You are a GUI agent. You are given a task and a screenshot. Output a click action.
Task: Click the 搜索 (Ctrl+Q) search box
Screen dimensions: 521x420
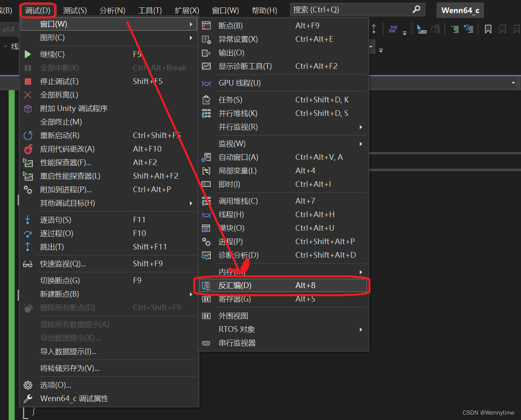pyautogui.click(x=357, y=9)
